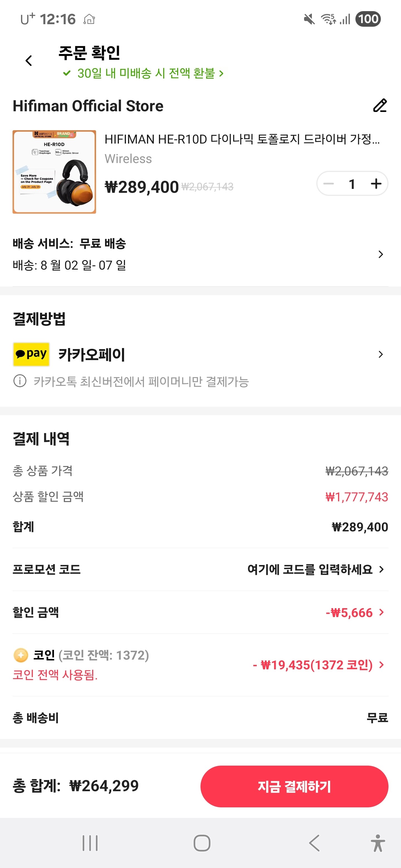This screenshot has width=401, height=868.
Task: Tap the HE-R10D headphone product thumbnail
Action: [54, 172]
